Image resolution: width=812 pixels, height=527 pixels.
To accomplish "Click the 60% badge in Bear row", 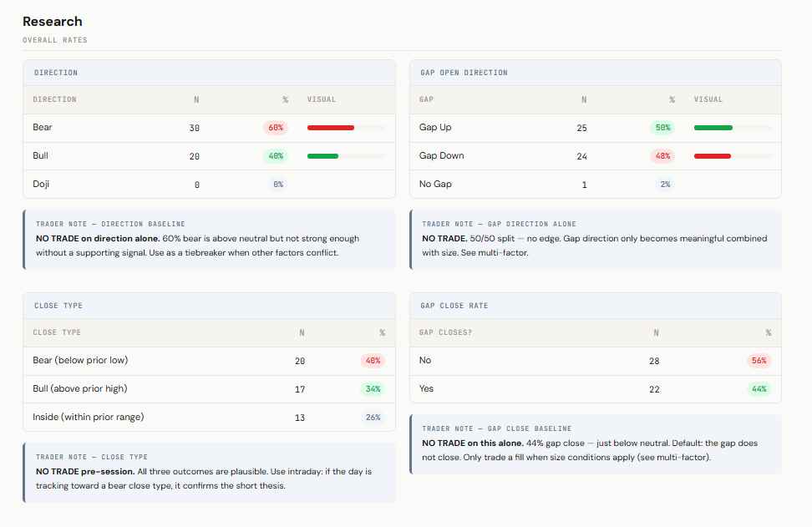I will [276, 128].
